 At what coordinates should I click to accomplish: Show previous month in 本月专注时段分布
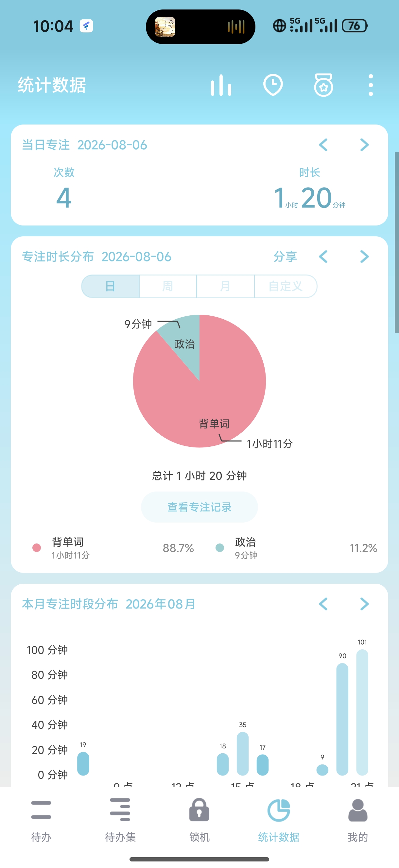[x=323, y=604]
